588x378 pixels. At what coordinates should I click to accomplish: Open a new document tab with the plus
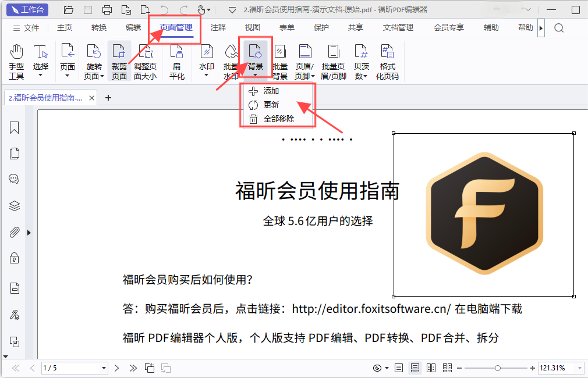pyautogui.click(x=108, y=98)
